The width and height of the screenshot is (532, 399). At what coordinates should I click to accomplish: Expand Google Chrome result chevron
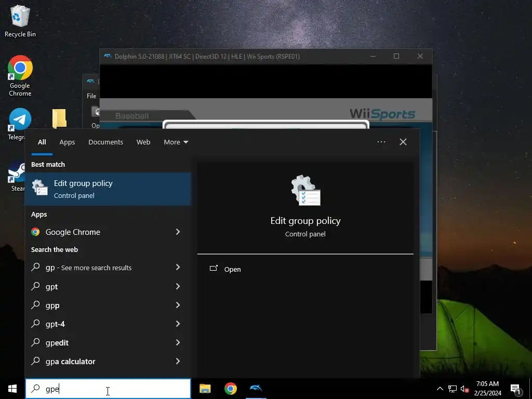point(178,232)
